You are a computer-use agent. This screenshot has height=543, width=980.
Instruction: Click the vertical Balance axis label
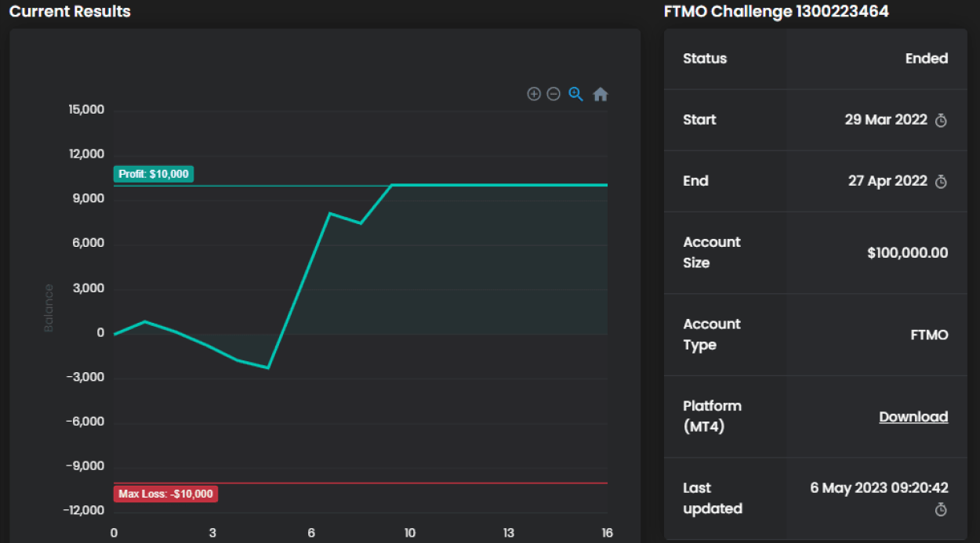[x=49, y=308]
